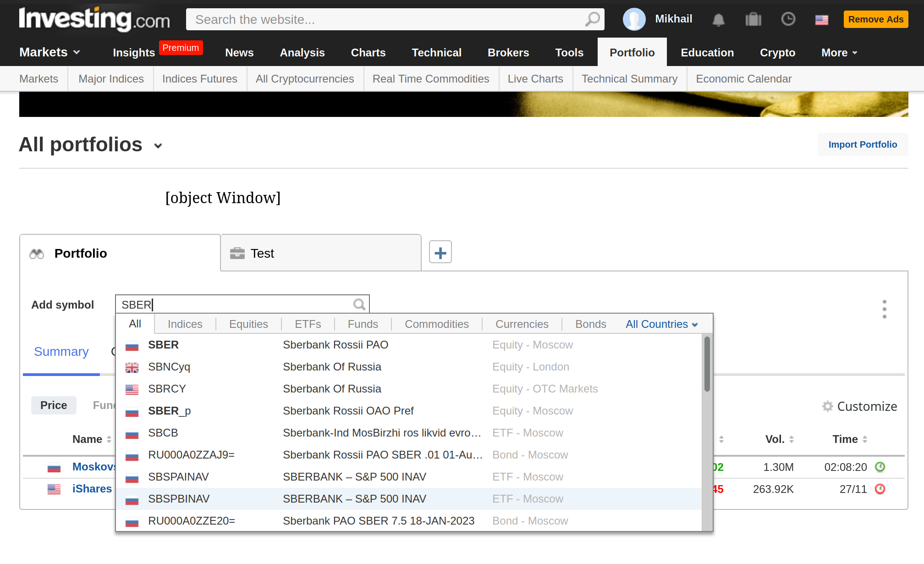The image size is (924, 564).
Task: Open the Real Time Commodities link
Action: pyautogui.click(x=430, y=79)
